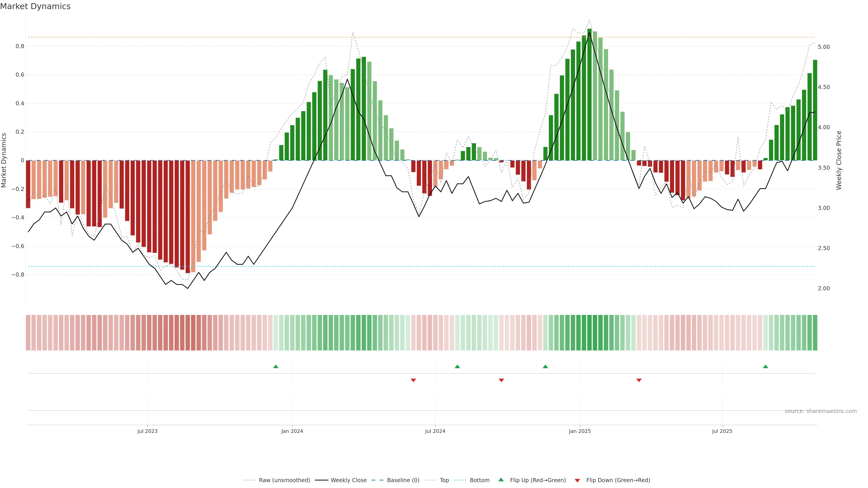
Task: Click the source: sharemaestro.com text
Action: point(821,411)
